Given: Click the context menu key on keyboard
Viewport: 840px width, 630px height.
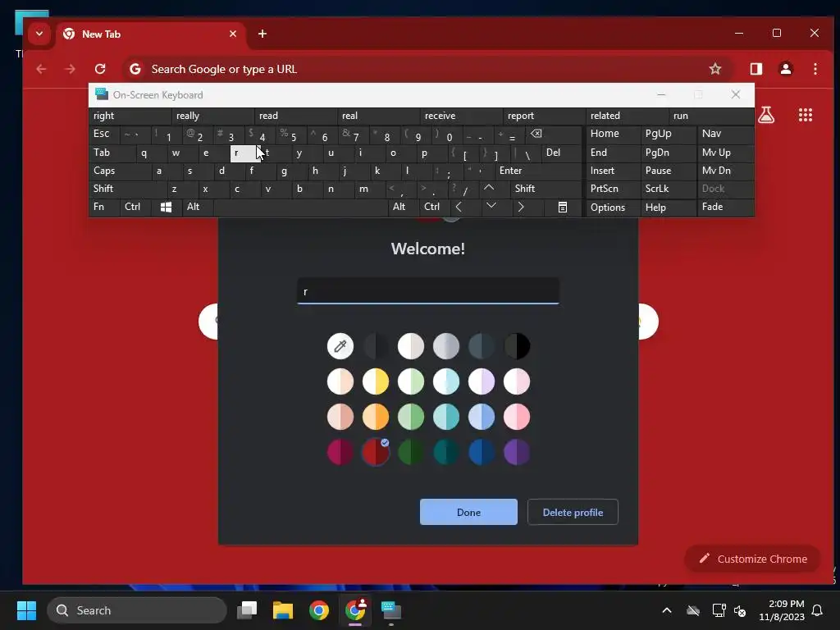Looking at the screenshot, I should [x=563, y=208].
